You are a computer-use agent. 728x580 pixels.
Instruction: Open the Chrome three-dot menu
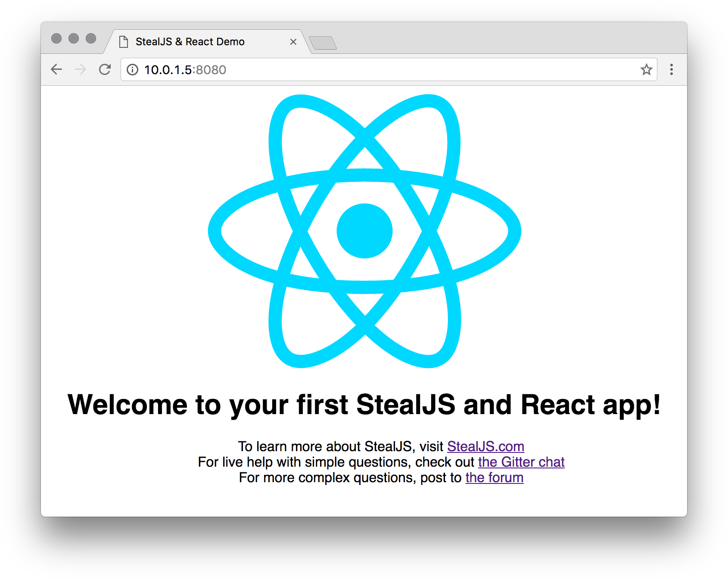tap(671, 69)
